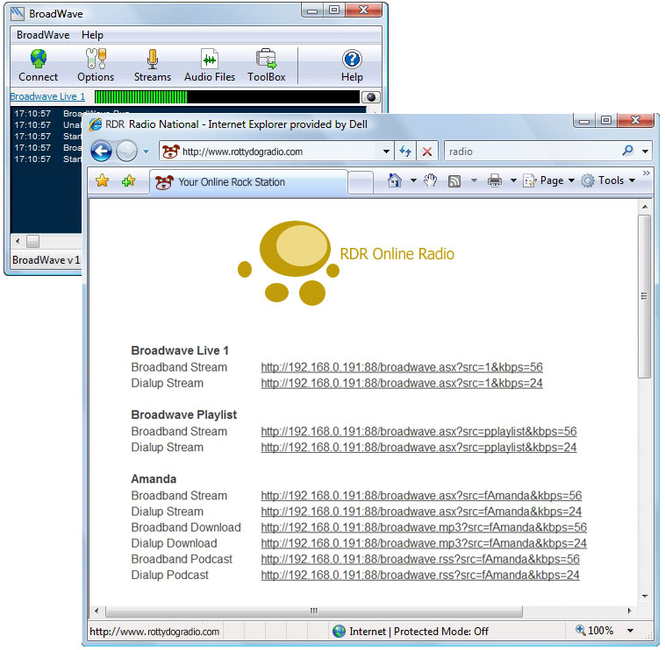This screenshot has width=665, height=650.
Task: Click the RDR Online Radio paw logo
Action: click(x=288, y=263)
